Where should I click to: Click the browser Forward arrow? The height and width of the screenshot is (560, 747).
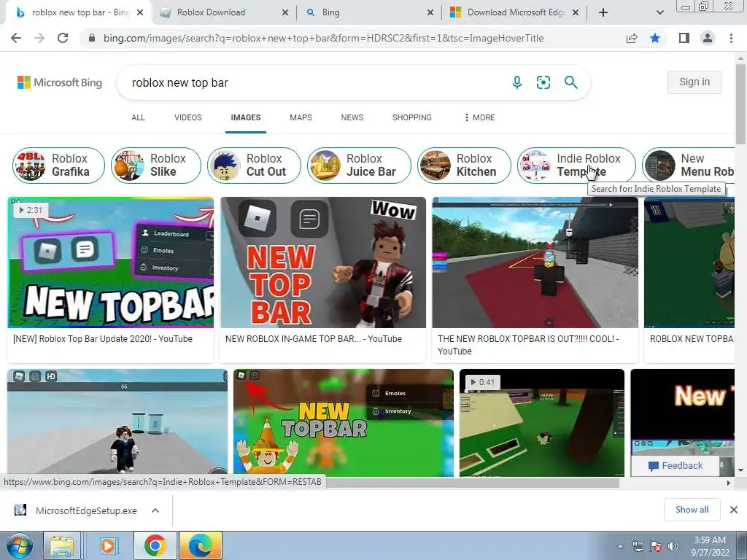39,38
